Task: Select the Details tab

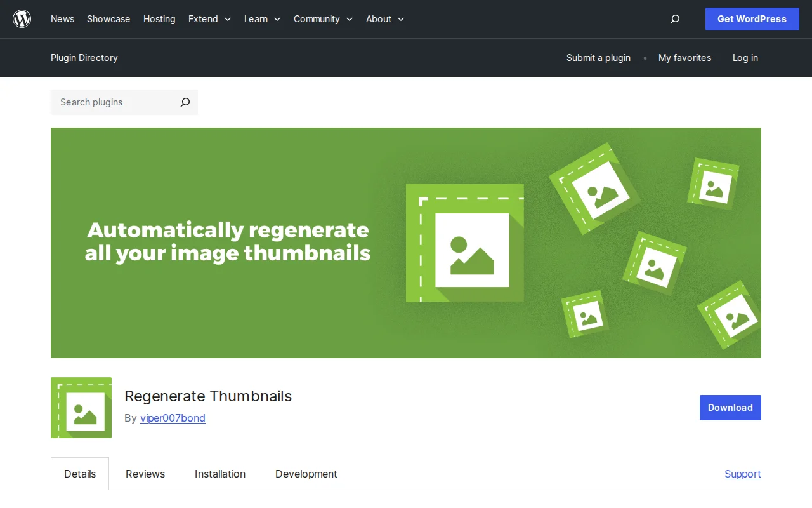Action: (x=80, y=474)
